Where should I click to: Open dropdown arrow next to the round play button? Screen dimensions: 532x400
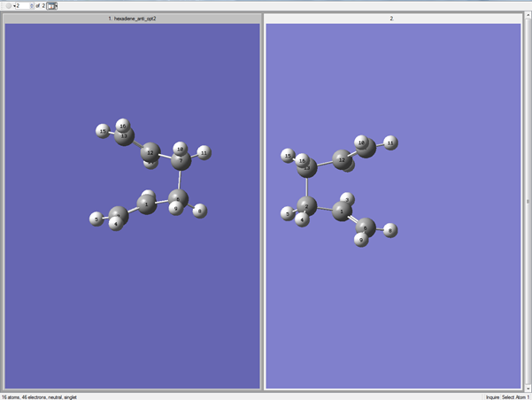(14, 6)
